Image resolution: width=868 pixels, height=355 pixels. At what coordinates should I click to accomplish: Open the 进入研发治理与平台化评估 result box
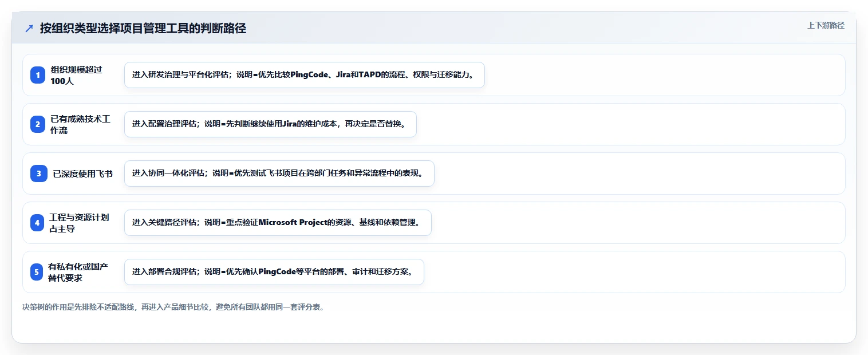click(x=305, y=75)
